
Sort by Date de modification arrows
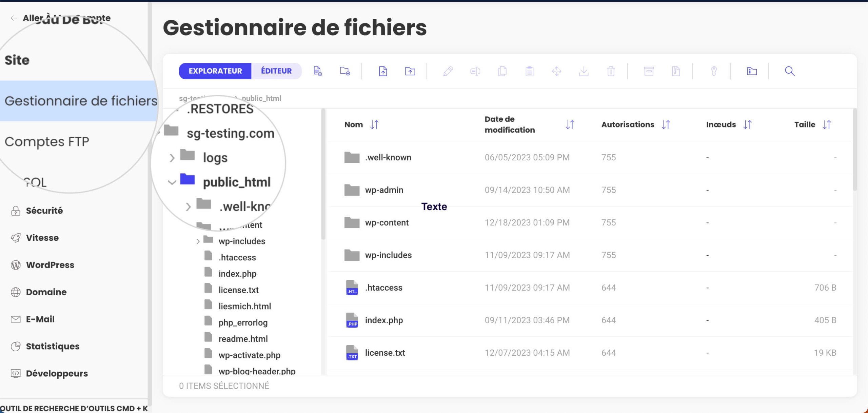pyautogui.click(x=570, y=124)
